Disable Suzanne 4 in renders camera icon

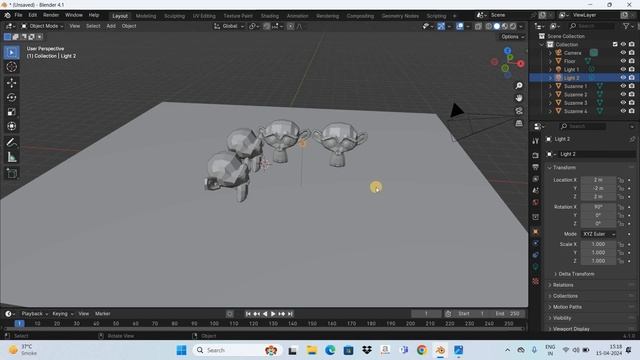point(631,111)
